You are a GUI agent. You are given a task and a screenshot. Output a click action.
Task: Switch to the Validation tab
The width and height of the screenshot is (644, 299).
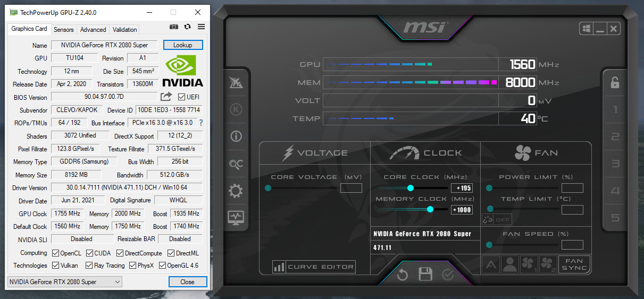(x=125, y=30)
